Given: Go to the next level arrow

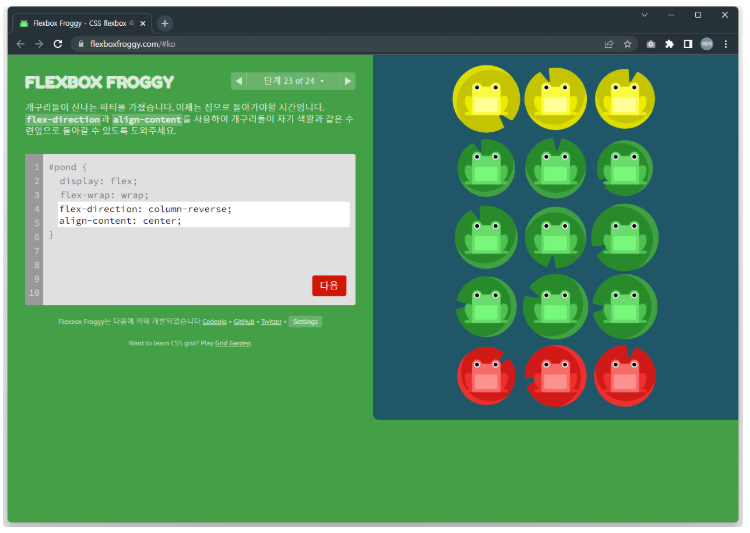Looking at the screenshot, I should coord(348,81).
